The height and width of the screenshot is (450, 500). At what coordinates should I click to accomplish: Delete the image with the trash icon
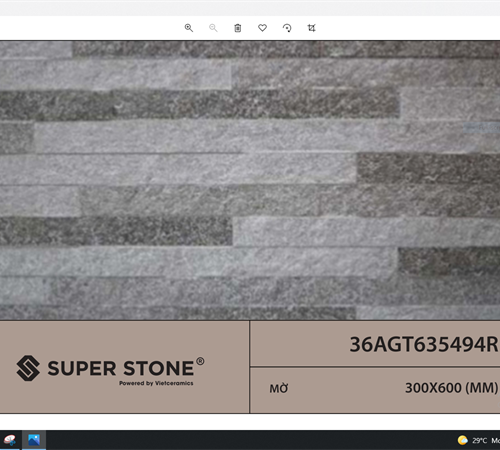click(x=238, y=28)
